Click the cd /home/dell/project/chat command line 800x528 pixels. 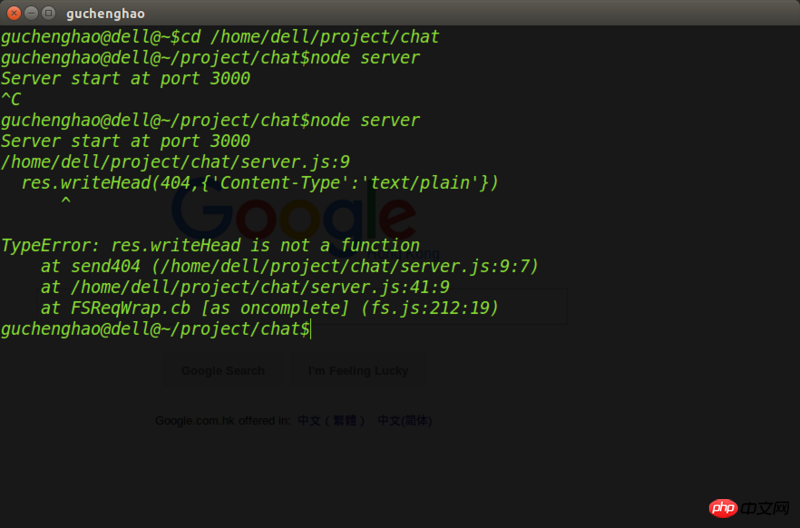220,37
